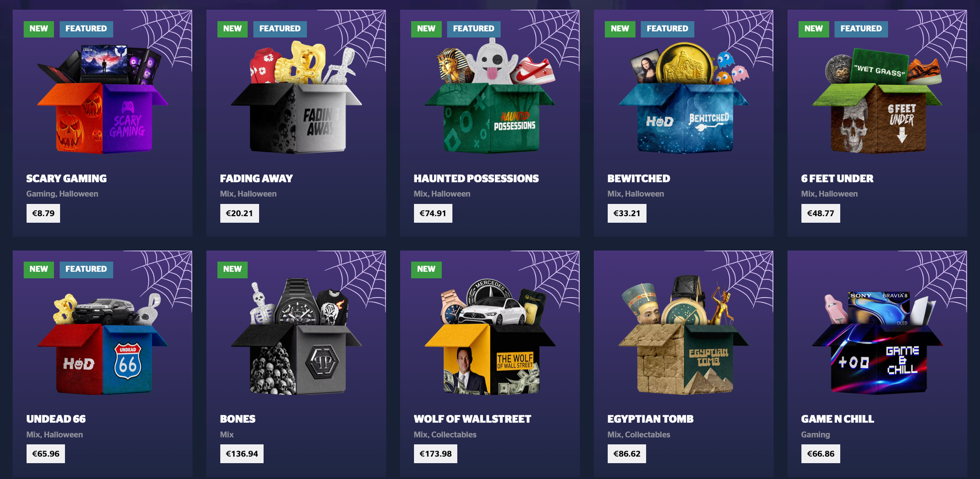Select the 6 Feet Under skull box
Image resolution: width=980 pixels, height=479 pixels.
[x=877, y=100]
